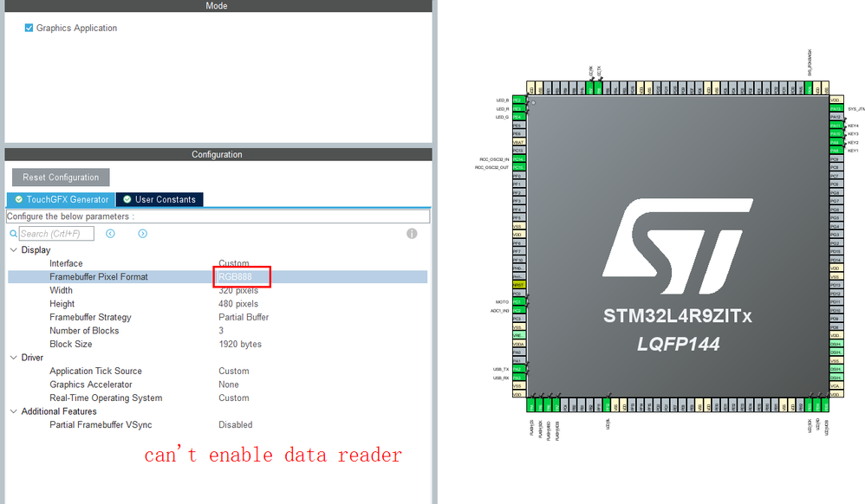Image resolution: width=865 pixels, height=504 pixels.
Task: Open Graphics Accelerator None dropdown
Action: 229,384
